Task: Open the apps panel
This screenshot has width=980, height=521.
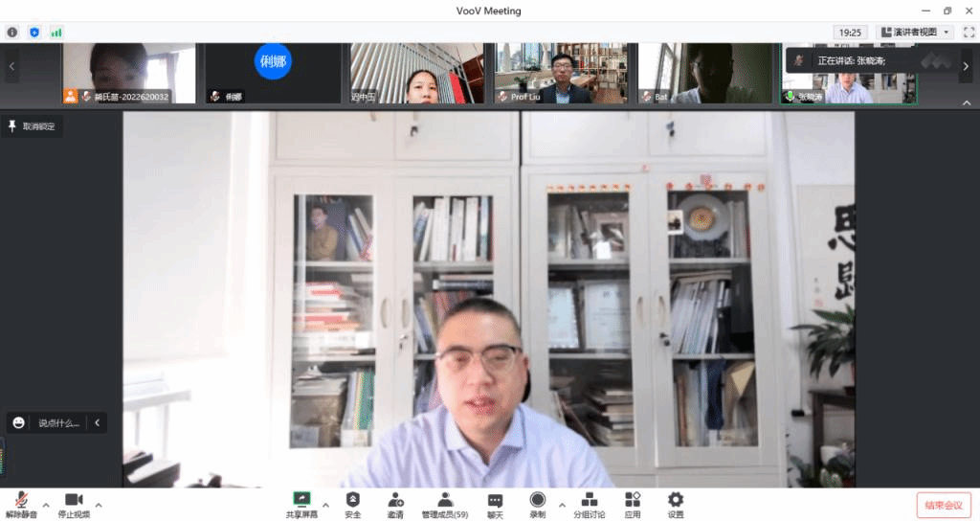Action: pyautogui.click(x=633, y=504)
